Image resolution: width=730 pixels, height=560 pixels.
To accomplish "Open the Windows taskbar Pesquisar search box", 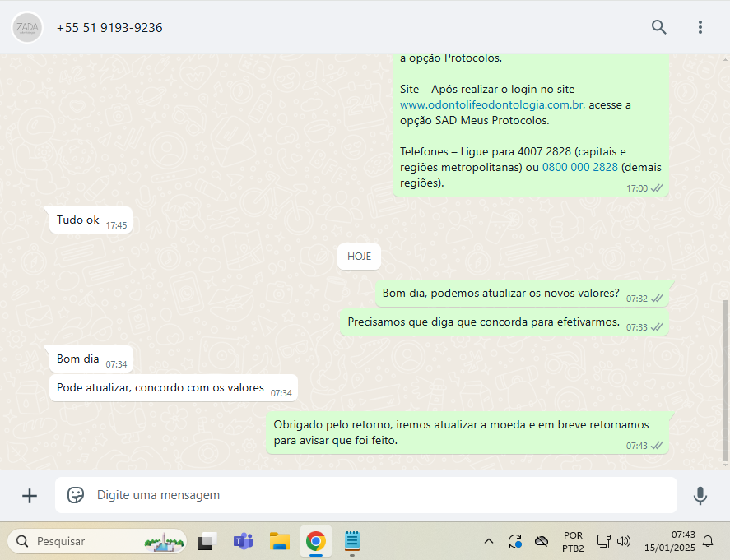I will (x=97, y=541).
